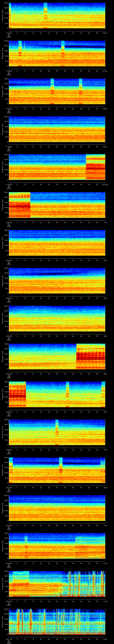Select the 18:01 spectrogram panel

click(x=57, y=243)
